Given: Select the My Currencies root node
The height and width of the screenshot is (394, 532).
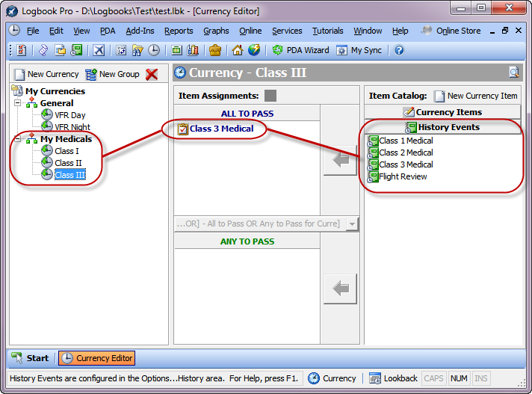Looking at the screenshot, I should (55, 91).
